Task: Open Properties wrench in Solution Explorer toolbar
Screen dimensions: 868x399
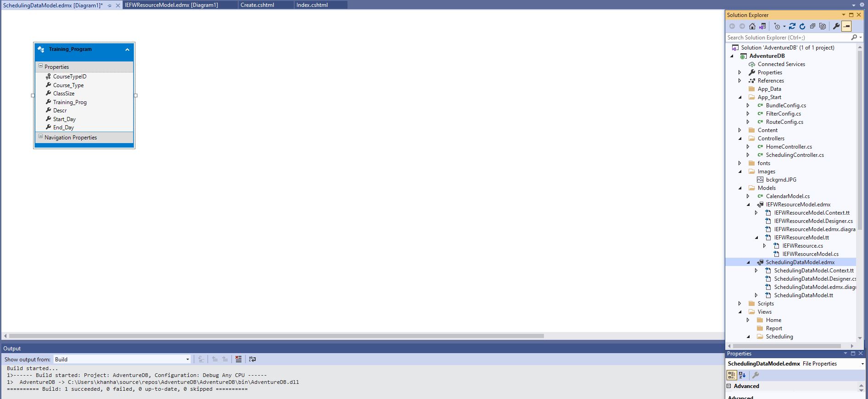Action: (836, 26)
